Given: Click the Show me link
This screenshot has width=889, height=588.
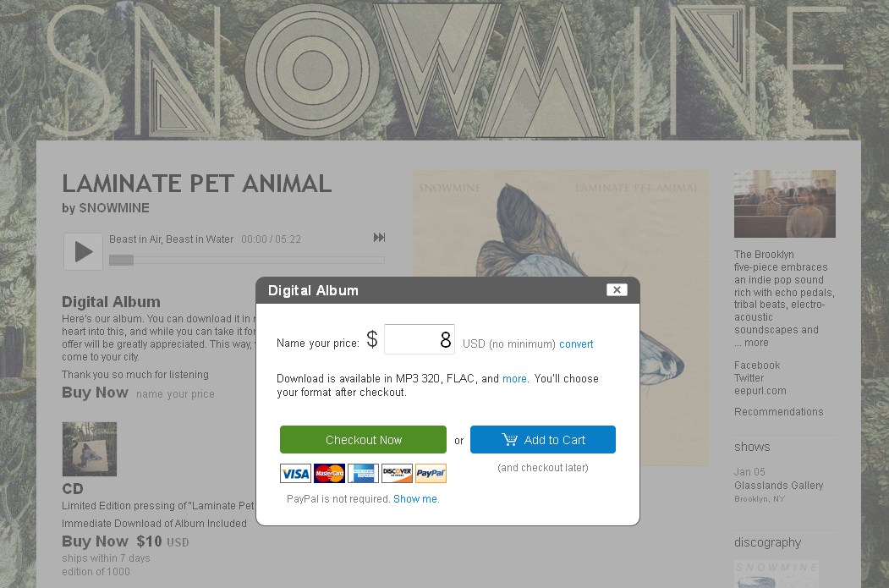Looking at the screenshot, I should point(415,499).
